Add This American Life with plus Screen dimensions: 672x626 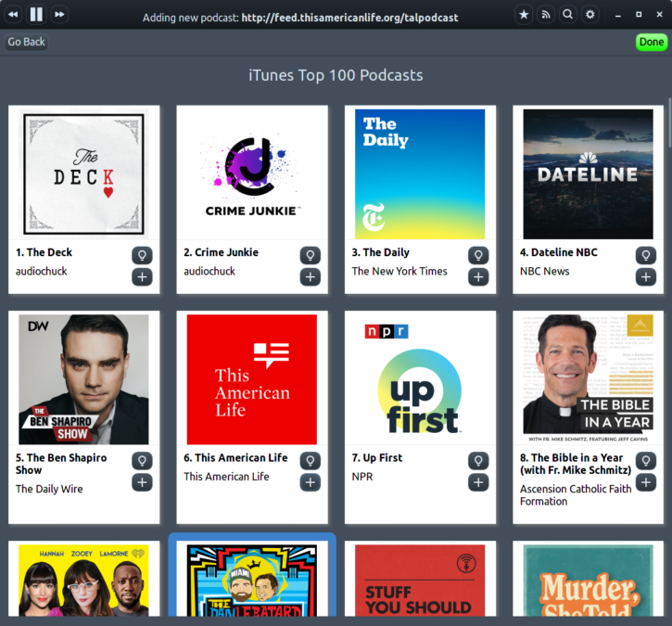311,482
